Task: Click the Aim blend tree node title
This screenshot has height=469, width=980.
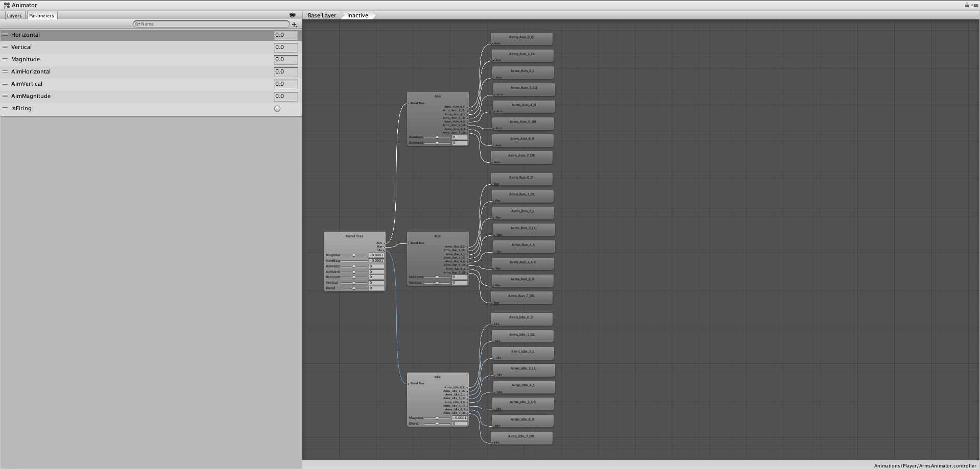Action: coord(438,96)
